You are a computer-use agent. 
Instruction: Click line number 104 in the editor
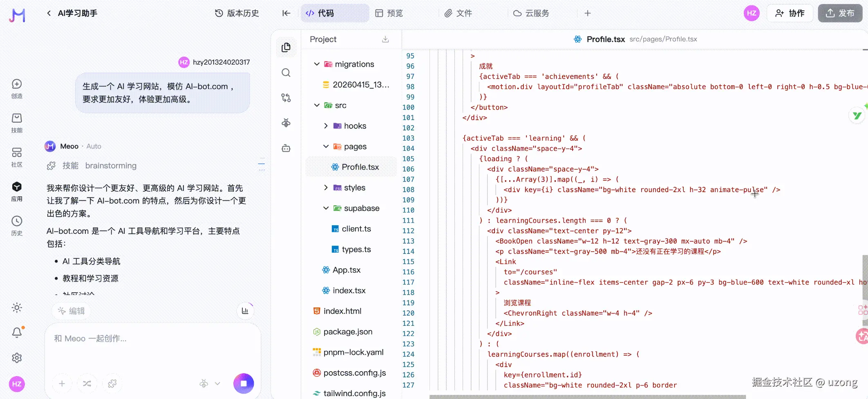[x=408, y=148]
